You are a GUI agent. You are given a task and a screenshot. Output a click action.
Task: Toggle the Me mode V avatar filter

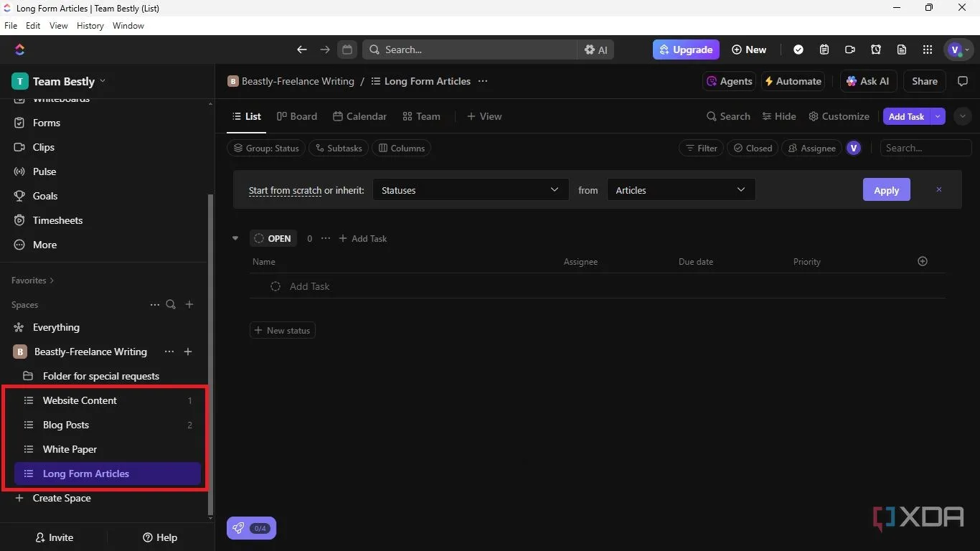[x=854, y=148]
